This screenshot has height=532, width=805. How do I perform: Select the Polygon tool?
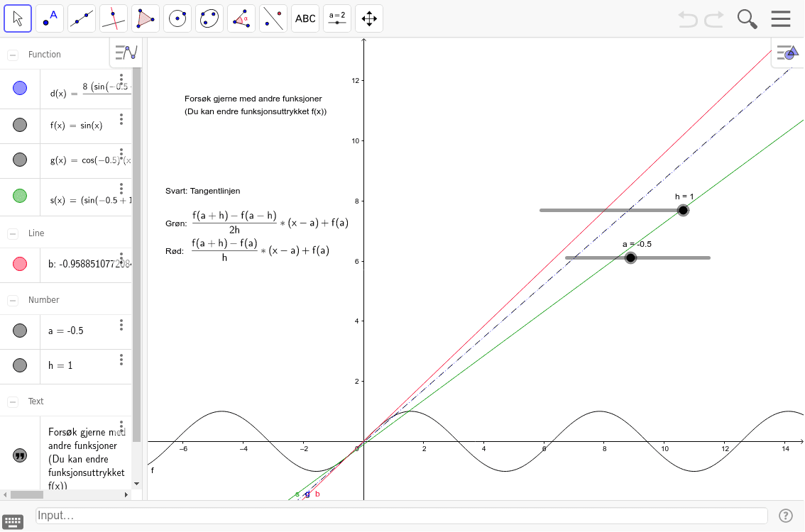(146, 18)
